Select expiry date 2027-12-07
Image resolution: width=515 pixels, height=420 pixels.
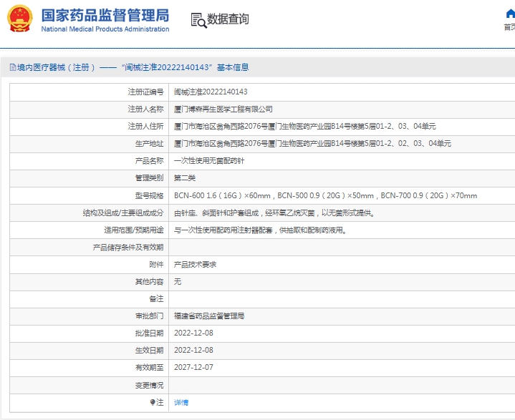point(193,367)
